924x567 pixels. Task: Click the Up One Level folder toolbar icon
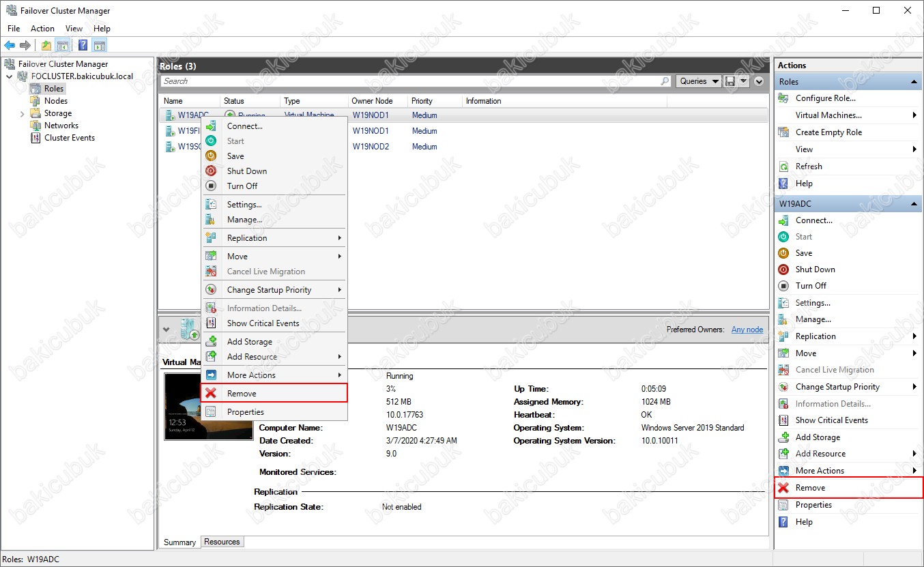click(x=46, y=46)
